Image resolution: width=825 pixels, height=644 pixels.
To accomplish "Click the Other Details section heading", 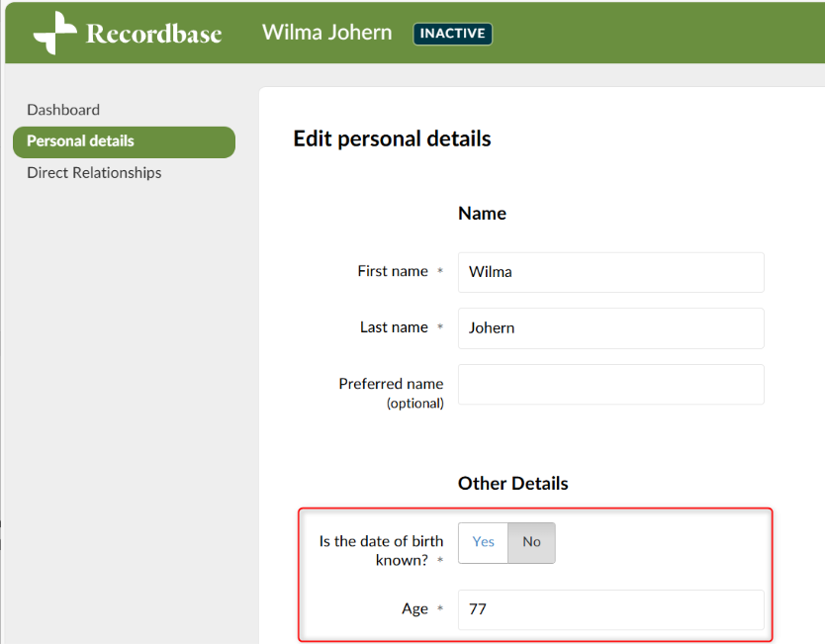I will click(513, 483).
